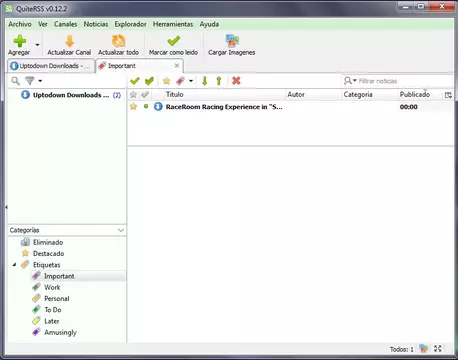This screenshot has width=458, height=360.
Task: Select the Important label
Action: [x=59, y=276]
